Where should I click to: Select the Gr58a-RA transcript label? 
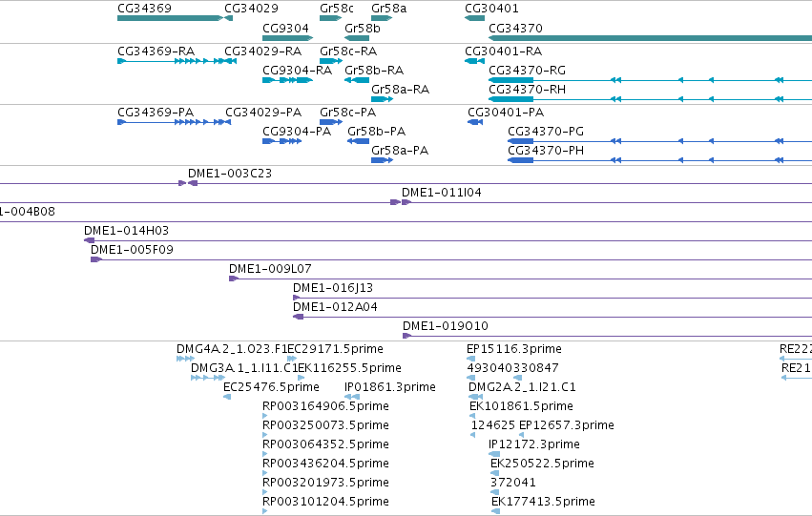click(x=401, y=90)
